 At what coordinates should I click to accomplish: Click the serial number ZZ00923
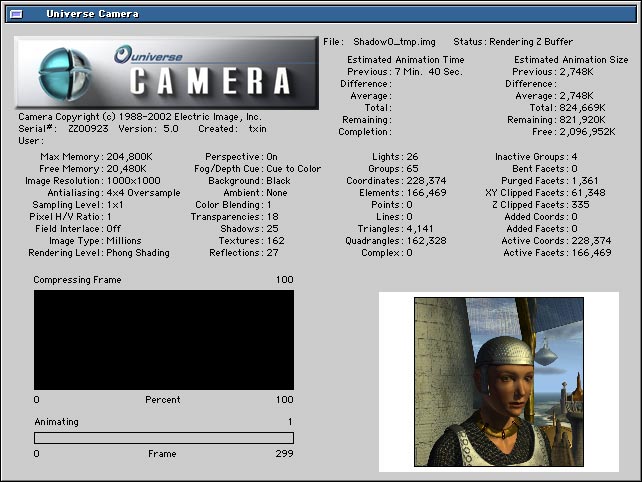(88, 129)
